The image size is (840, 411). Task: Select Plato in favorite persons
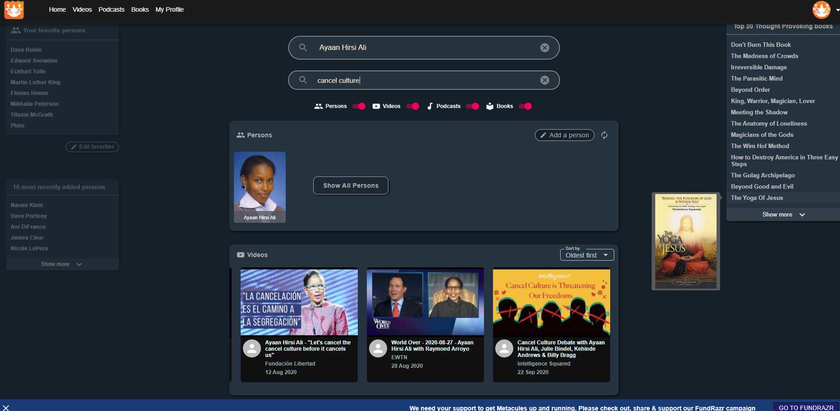17,125
